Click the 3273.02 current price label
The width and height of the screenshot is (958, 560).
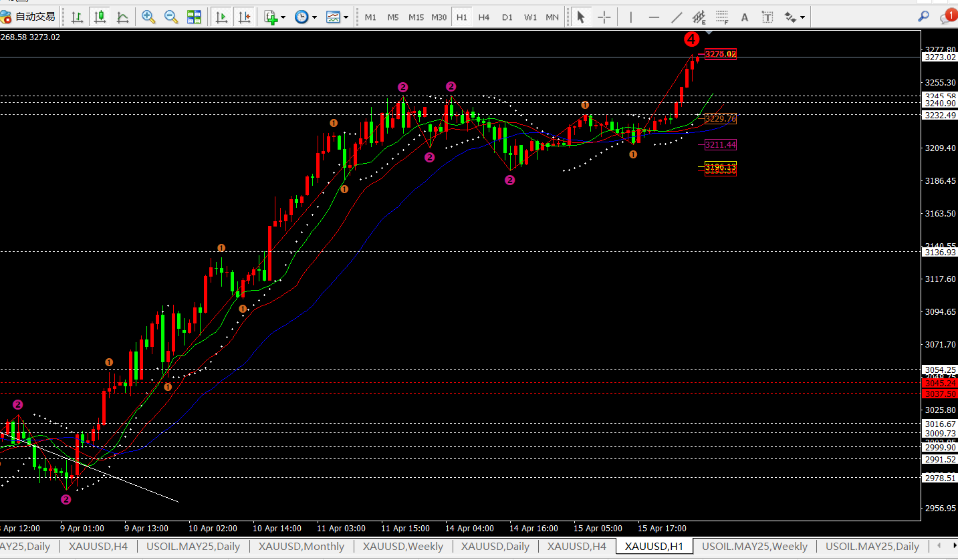[939, 57]
